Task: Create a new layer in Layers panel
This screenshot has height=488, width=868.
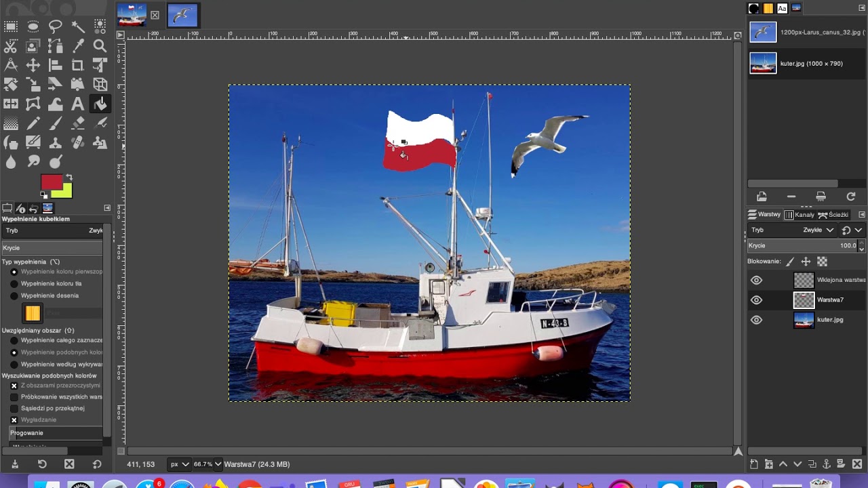Action: tap(754, 464)
